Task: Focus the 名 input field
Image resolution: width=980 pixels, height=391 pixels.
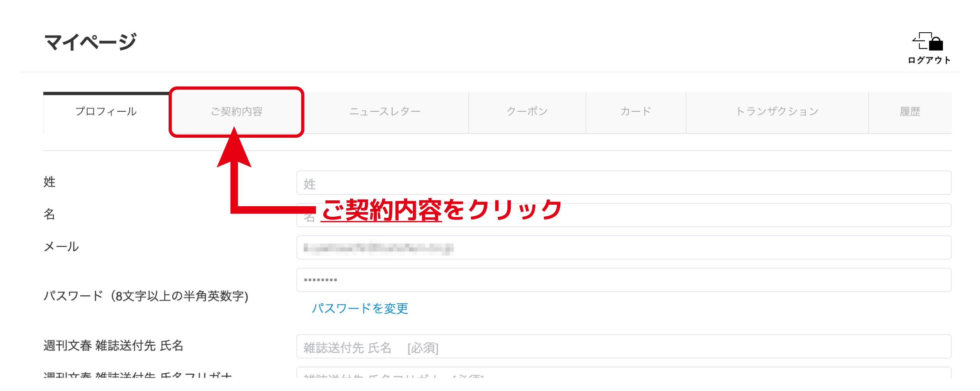Action: pyautogui.click(x=624, y=215)
